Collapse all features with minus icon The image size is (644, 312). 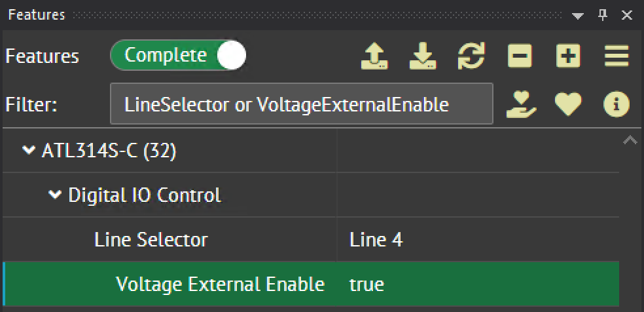(x=520, y=56)
